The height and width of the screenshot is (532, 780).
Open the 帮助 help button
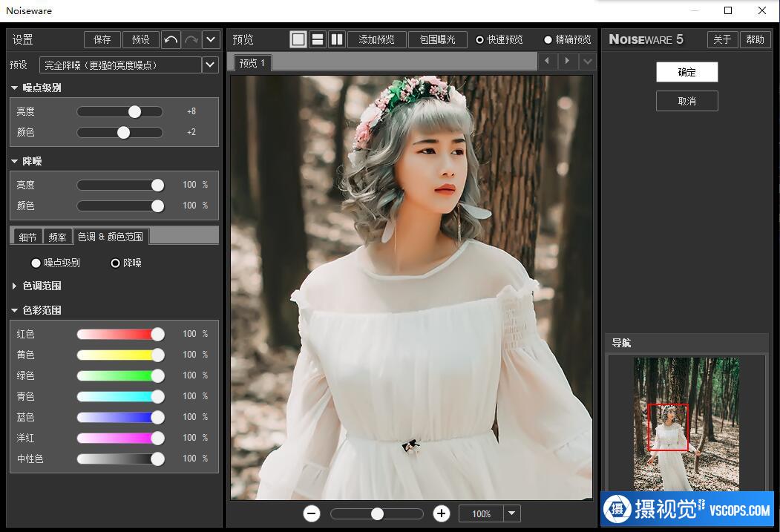click(755, 39)
